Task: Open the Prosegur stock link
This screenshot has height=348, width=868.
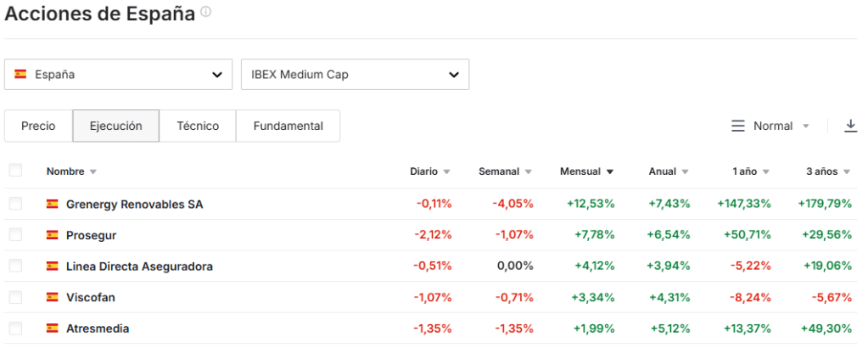Action: pyautogui.click(x=91, y=235)
